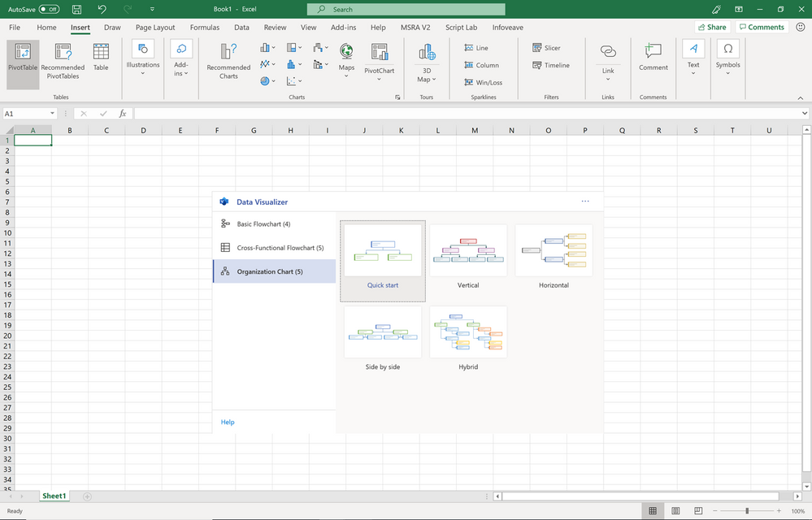Insert a PivotChart
The width and height of the screenshot is (812, 520).
(379, 61)
